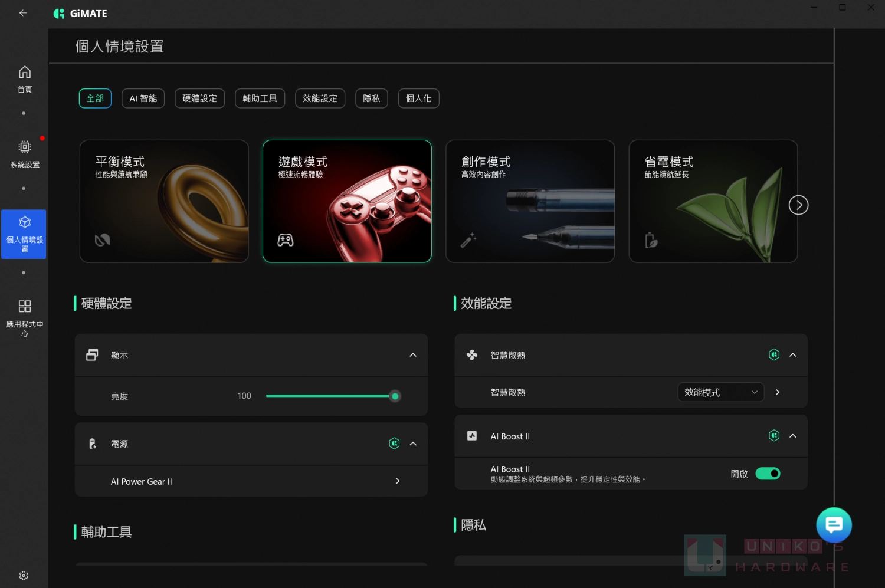Select the 硬體設定 filter tab
885x588 pixels.
tap(200, 98)
